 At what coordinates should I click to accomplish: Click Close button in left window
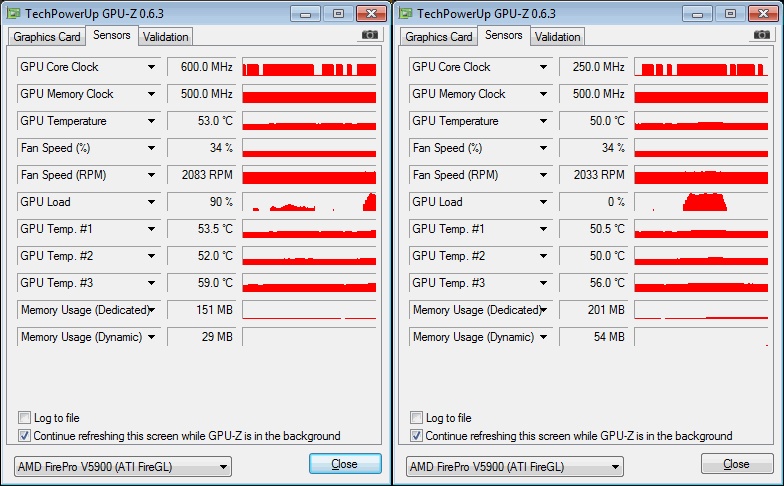[345, 464]
